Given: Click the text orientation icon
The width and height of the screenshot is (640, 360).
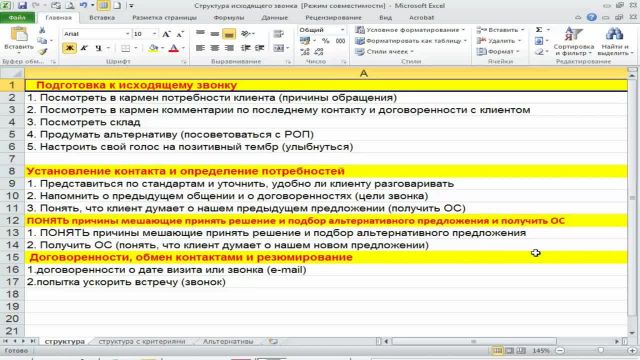Looking at the screenshot, I should 245,34.
